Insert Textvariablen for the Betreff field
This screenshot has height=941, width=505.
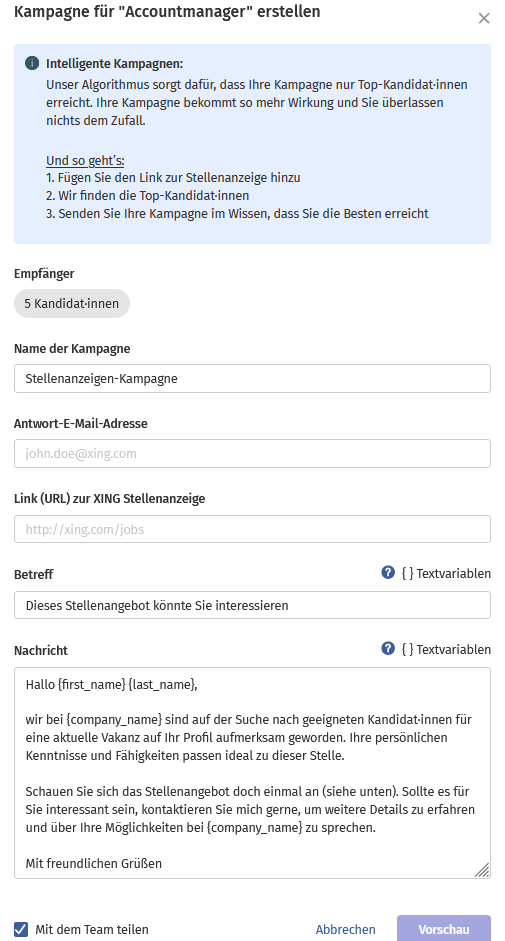446,574
